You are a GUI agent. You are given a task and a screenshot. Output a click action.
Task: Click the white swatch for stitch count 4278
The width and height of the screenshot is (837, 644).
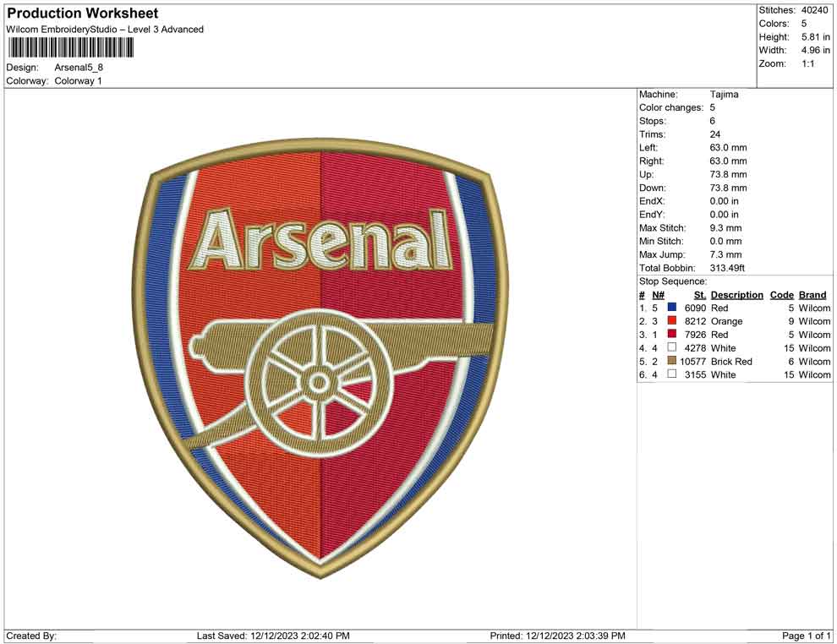pyautogui.click(x=672, y=347)
